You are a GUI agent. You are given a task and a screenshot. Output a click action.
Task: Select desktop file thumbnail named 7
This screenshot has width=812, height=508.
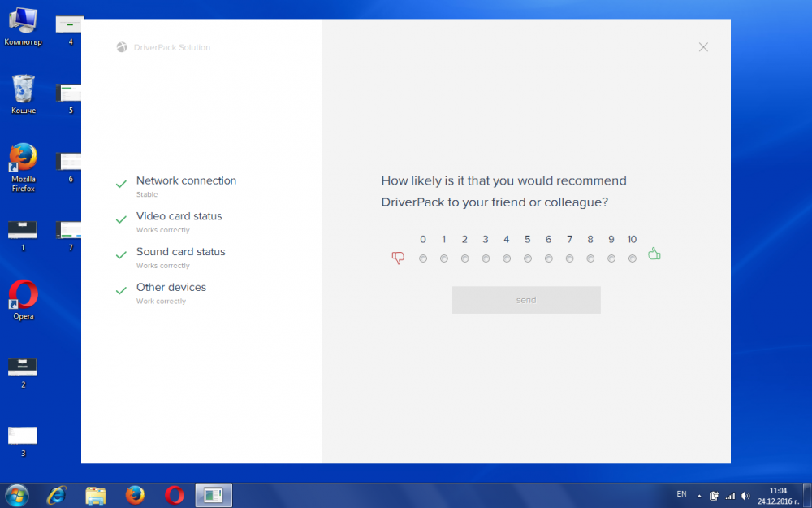click(x=69, y=236)
